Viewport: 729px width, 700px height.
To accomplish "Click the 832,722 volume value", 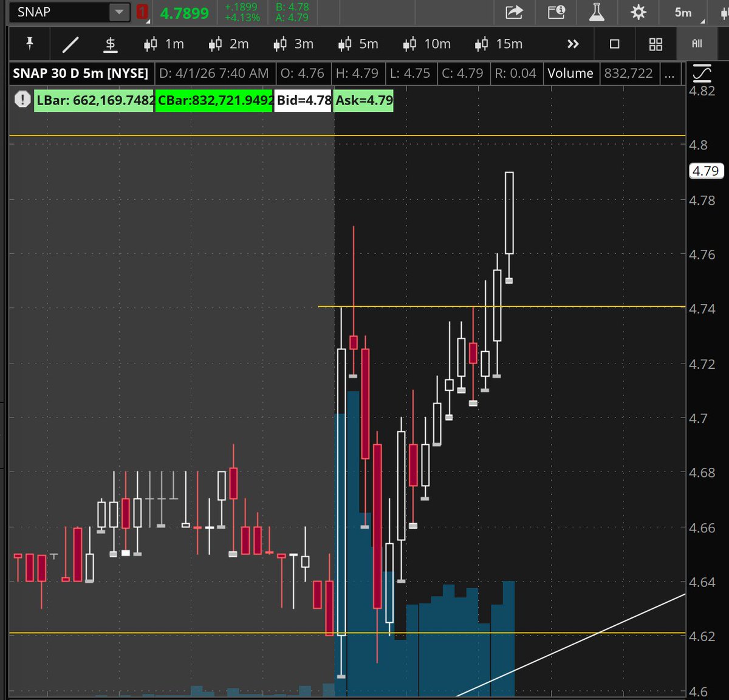I will [x=628, y=74].
